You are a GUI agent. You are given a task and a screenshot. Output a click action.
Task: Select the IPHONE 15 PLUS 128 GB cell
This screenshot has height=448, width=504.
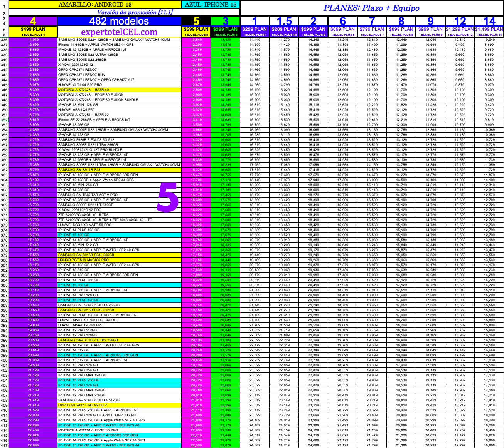click(119, 300)
